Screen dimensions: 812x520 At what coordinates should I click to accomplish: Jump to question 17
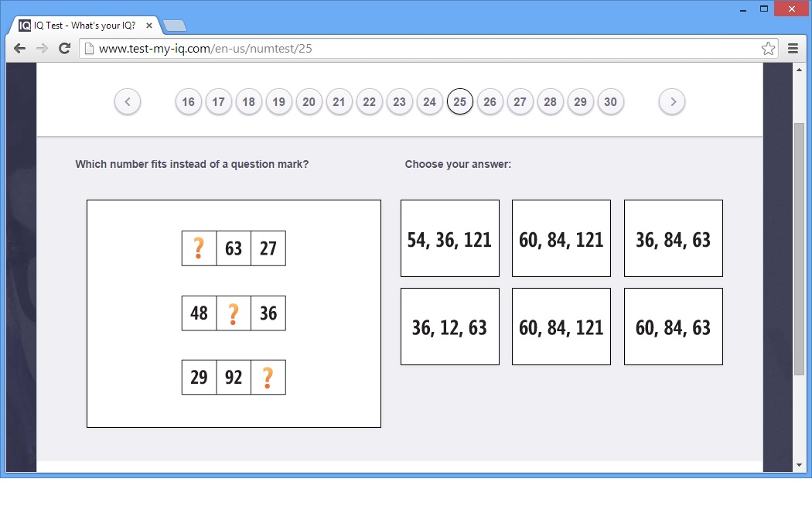coord(219,101)
